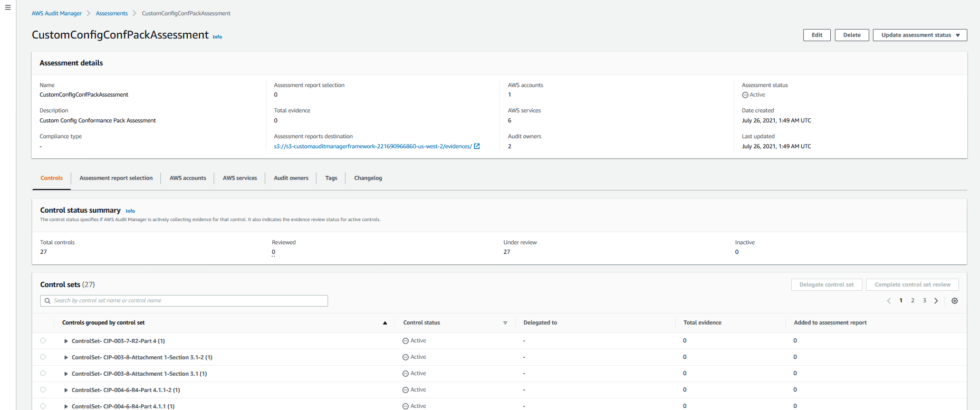980x410 pixels.
Task: Go to page 3 of control sets
Action: click(x=925, y=301)
